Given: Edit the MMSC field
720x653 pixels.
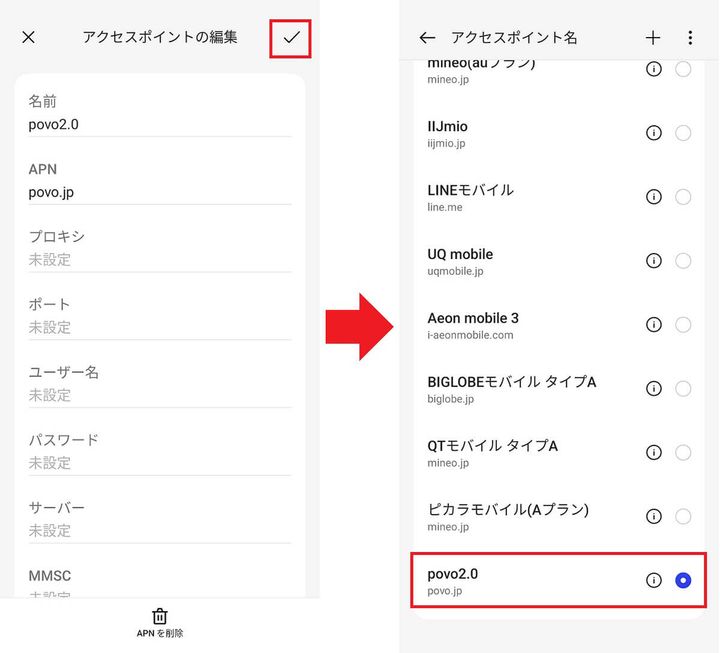Looking at the screenshot, I should click(x=160, y=582).
